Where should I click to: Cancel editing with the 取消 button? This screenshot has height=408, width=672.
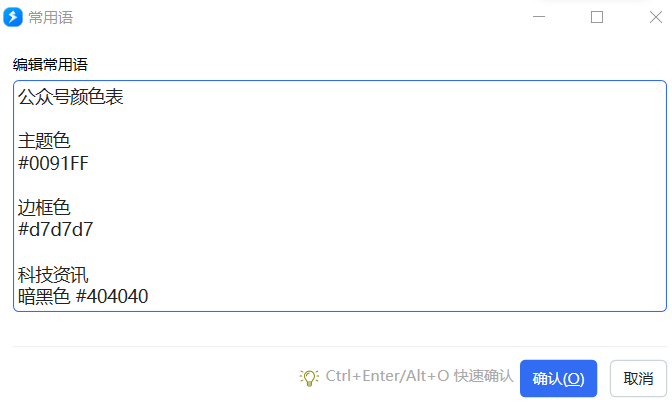pos(638,378)
